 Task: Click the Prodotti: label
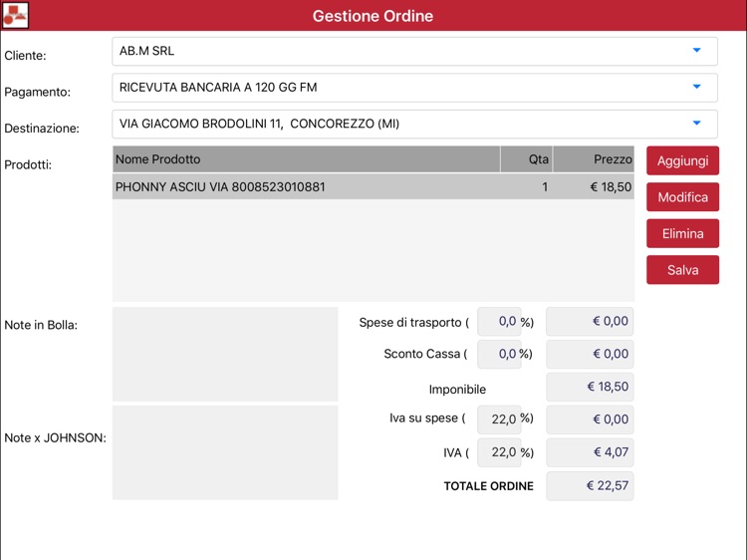[x=28, y=164]
